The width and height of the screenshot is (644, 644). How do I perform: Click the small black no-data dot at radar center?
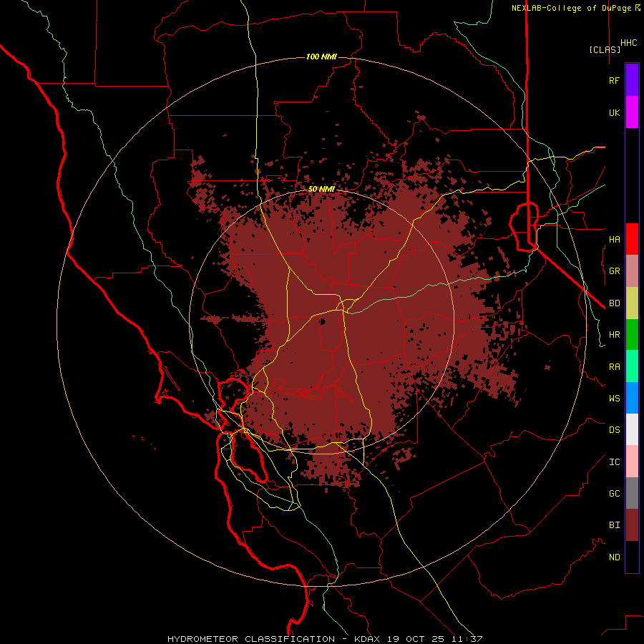point(322,321)
